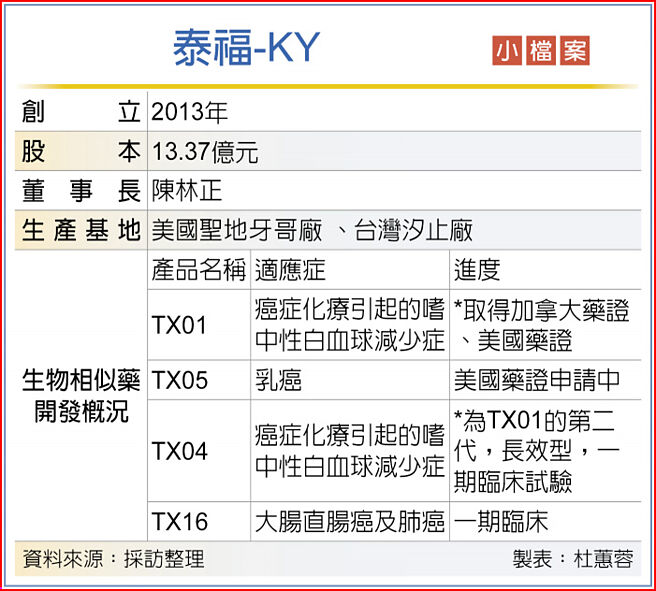656x591 pixels.
Task: Select 美國聖地牙哥廠 text
Action: (x=237, y=230)
